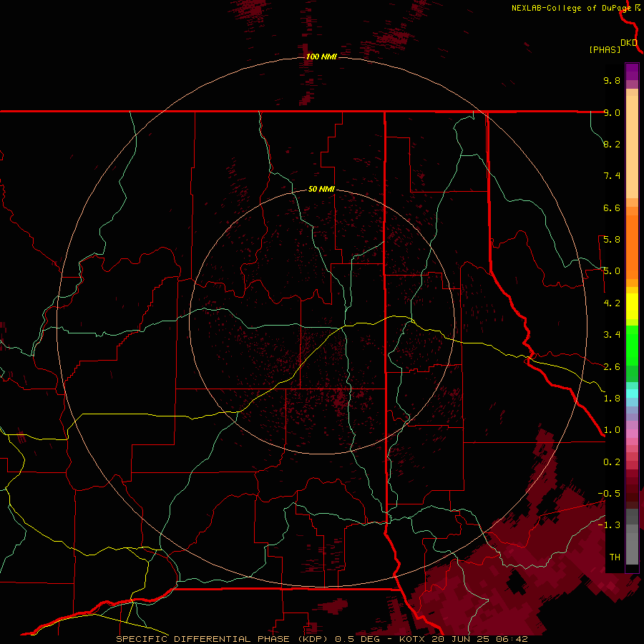644x644 pixels.
Task: Pick the cyan segment of color bar
Action: (632, 394)
